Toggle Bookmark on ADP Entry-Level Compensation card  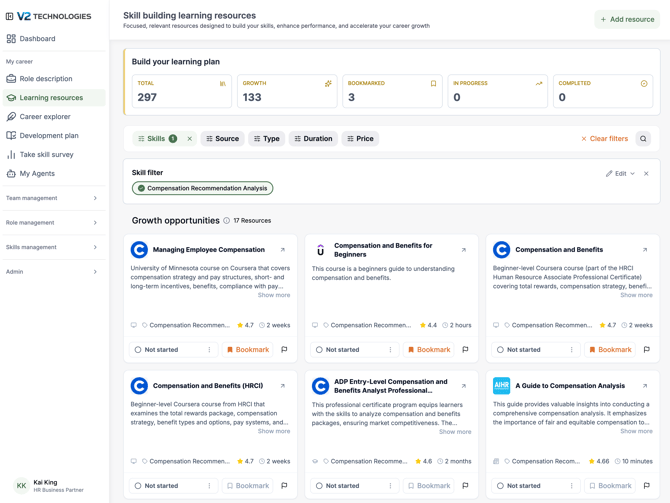429,485
